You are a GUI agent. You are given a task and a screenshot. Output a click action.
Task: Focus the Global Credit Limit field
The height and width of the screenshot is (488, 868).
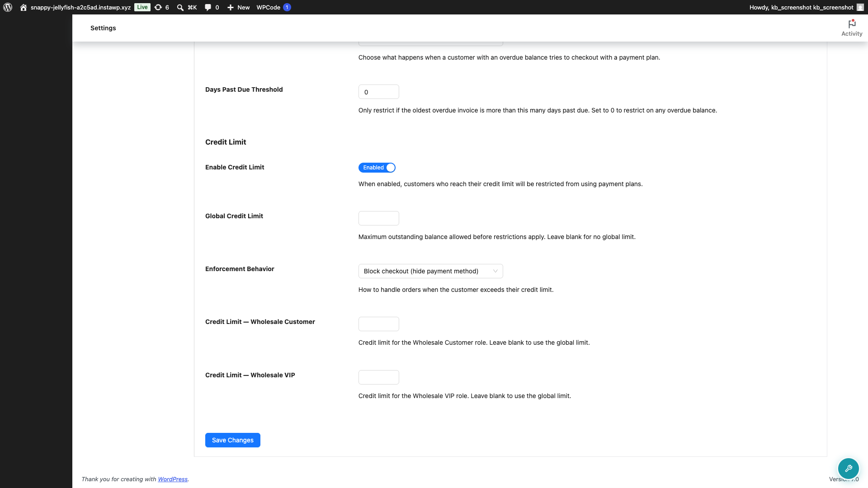pyautogui.click(x=378, y=218)
